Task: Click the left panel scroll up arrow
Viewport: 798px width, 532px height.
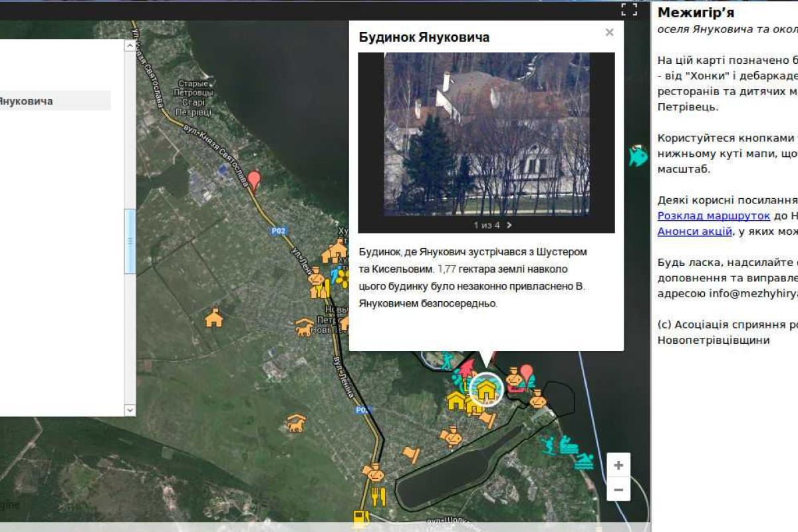Action: [130, 46]
